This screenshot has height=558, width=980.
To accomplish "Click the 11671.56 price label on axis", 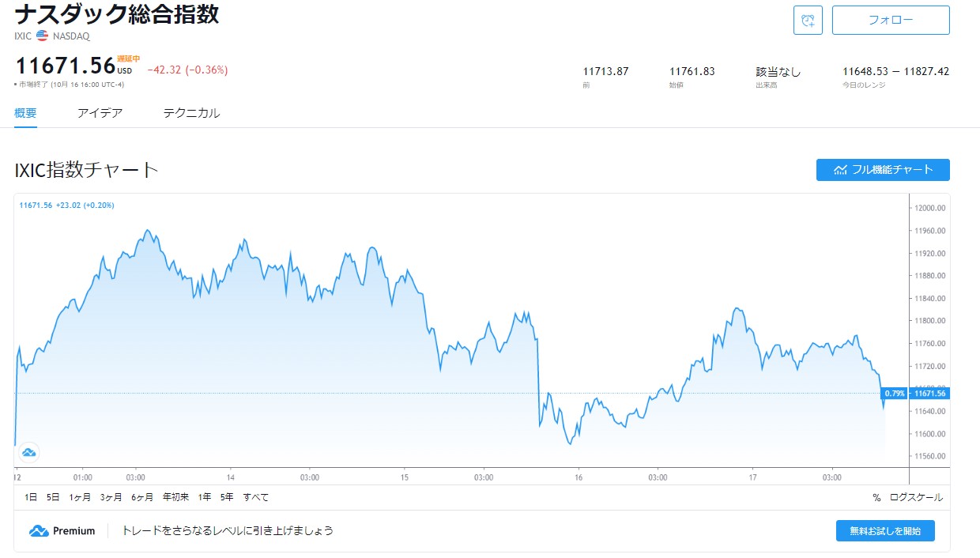I will (x=930, y=393).
